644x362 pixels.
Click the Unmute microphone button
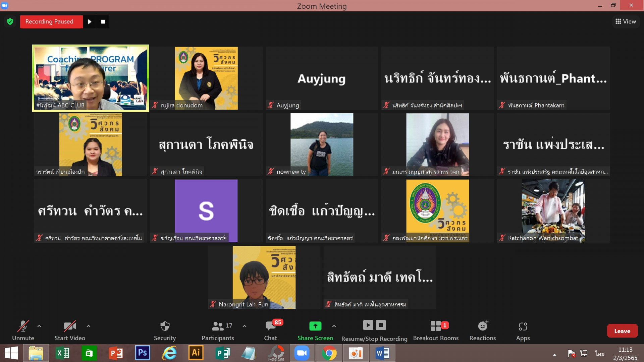[x=23, y=330]
